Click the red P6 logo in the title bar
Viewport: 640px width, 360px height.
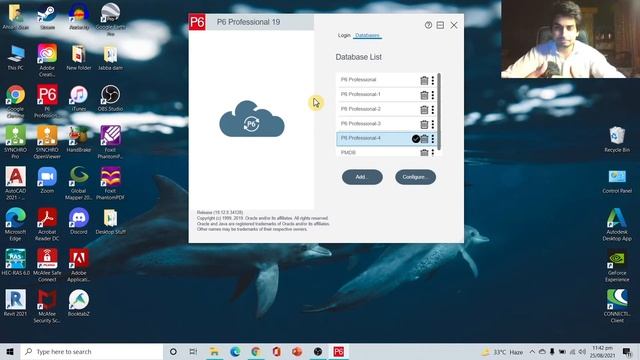tap(197, 22)
